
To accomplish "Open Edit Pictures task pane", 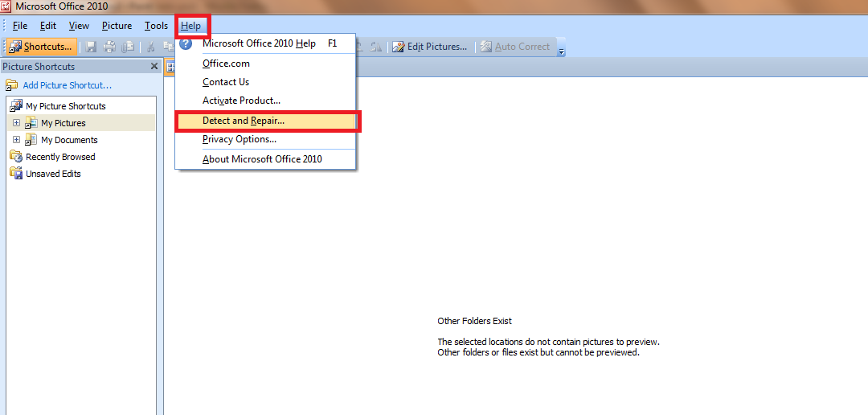I will click(429, 47).
